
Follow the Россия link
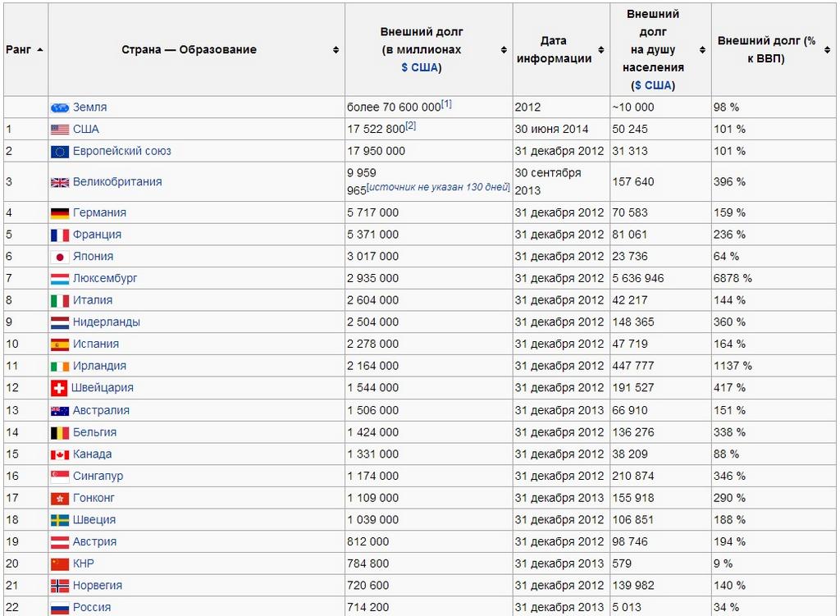tap(91, 608)
